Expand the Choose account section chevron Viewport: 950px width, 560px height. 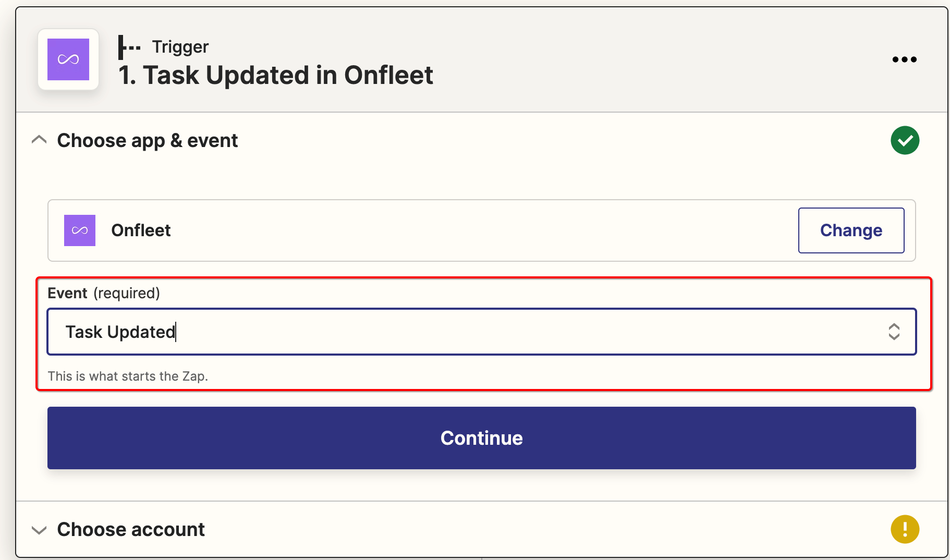(39, 530)
